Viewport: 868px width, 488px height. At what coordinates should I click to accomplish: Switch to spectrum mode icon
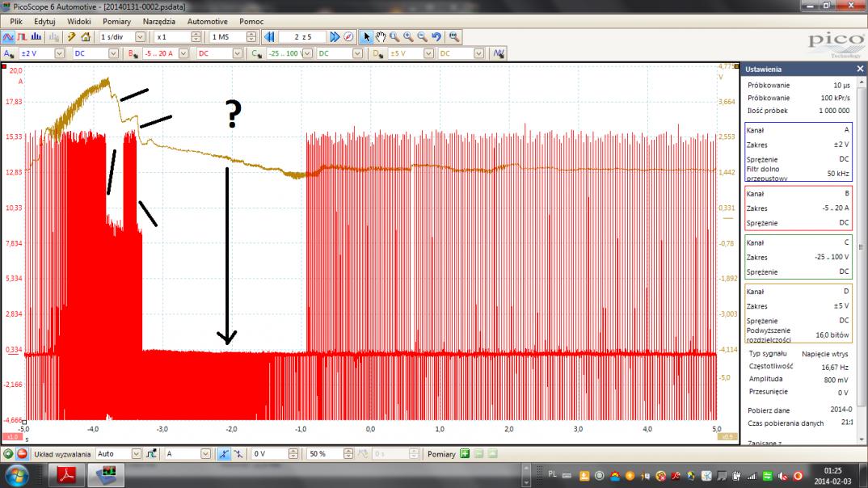click(x=36, y=37)
